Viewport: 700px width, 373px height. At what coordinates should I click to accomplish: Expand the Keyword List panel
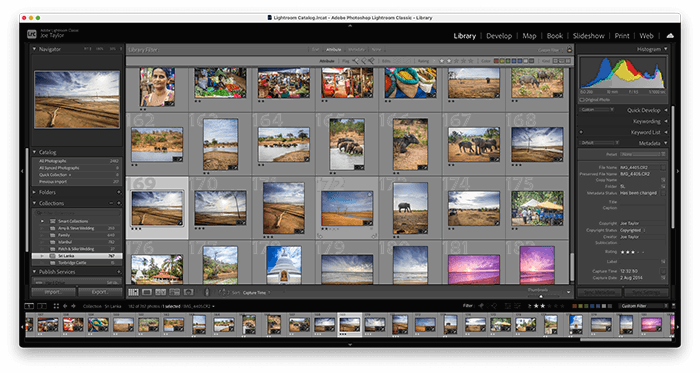point(666,133)
